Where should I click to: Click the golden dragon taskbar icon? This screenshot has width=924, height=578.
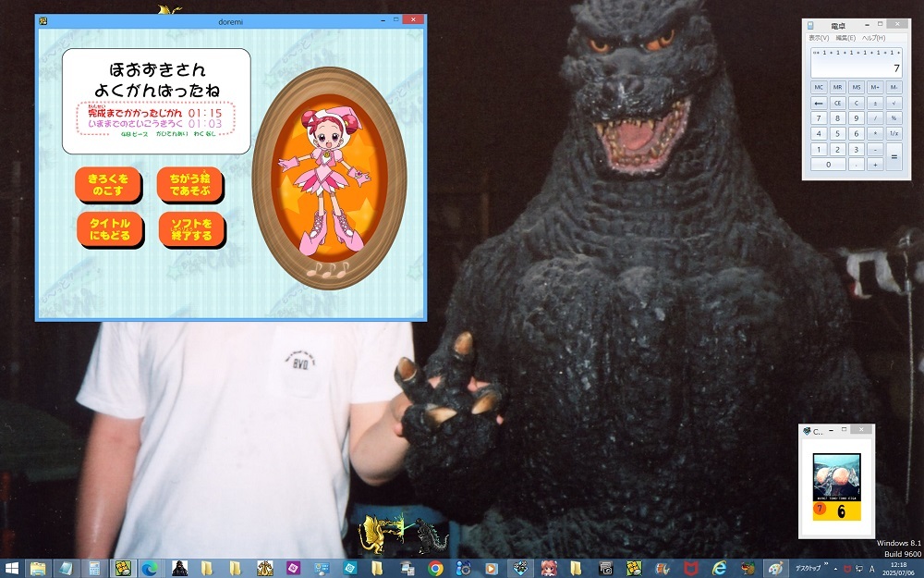[x=264, y=569]
